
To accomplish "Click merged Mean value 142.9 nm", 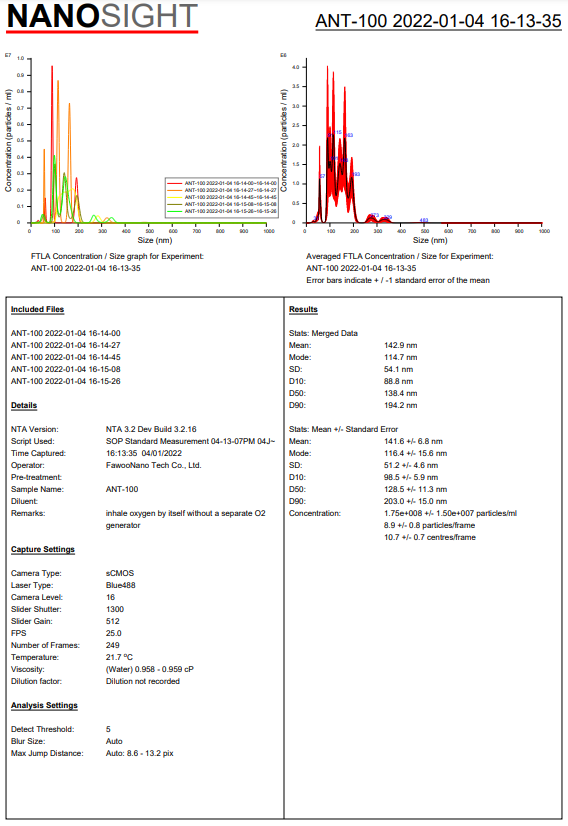I will click(x=400, y=346).
